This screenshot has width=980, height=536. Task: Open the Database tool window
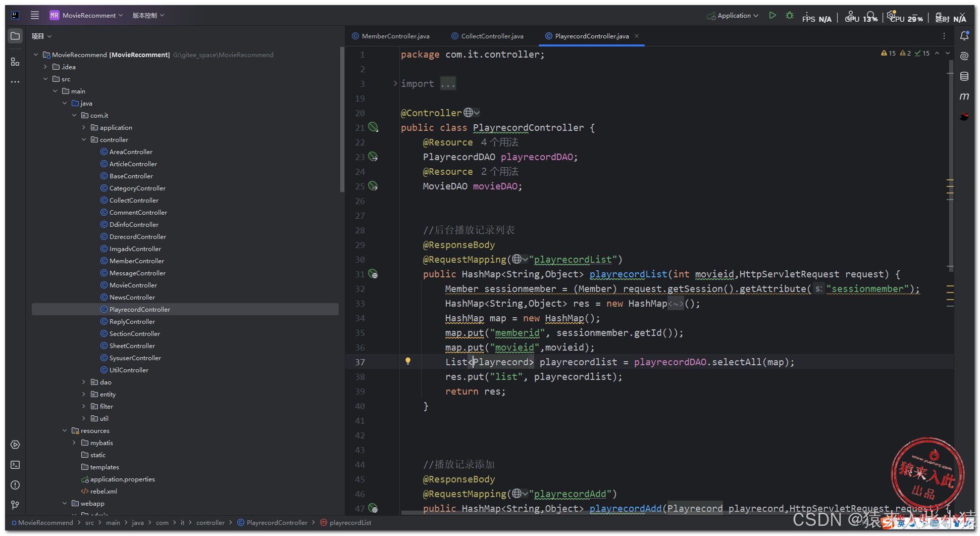tap(964, 76)
